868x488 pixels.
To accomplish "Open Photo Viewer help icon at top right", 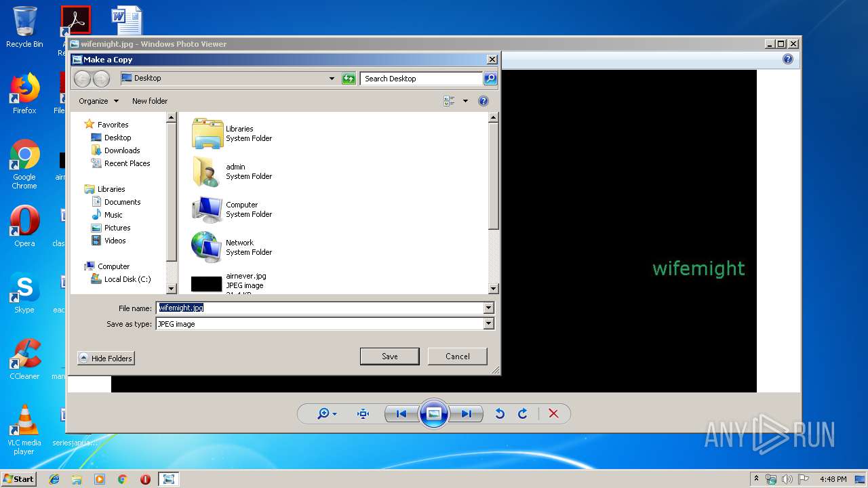I will coord(787,60).
